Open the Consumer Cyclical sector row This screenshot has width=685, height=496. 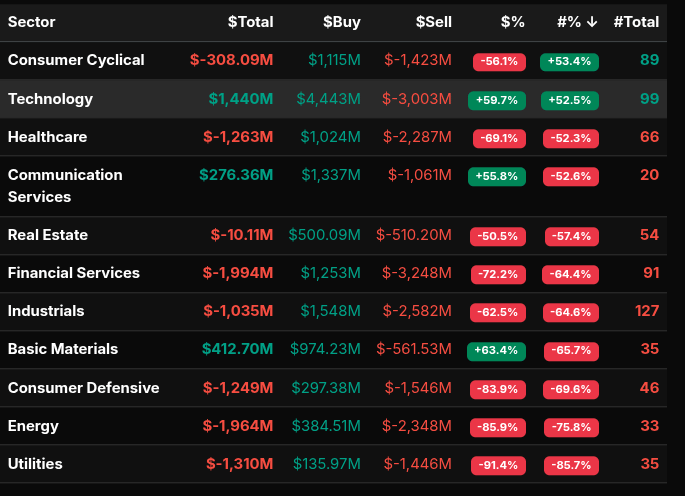point(76,60)
